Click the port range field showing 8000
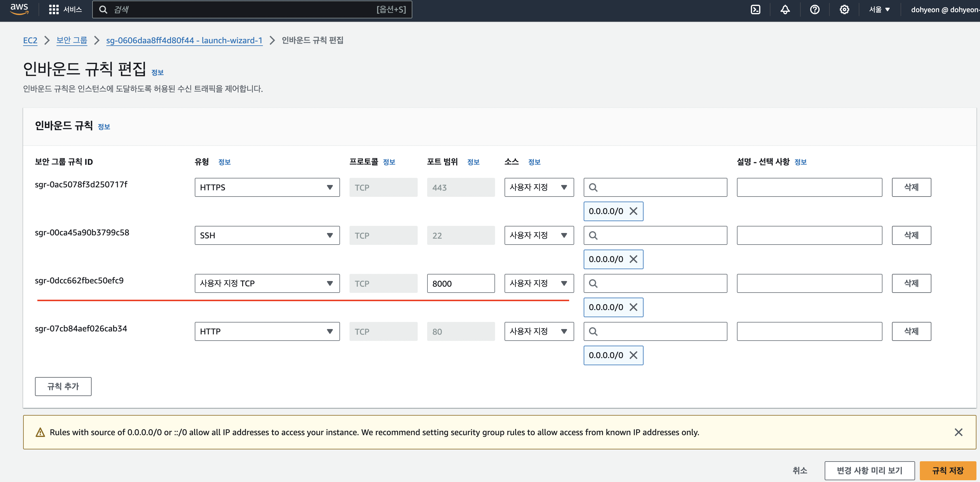This screenshot has height=482, width=980. [x=460, y=283]
